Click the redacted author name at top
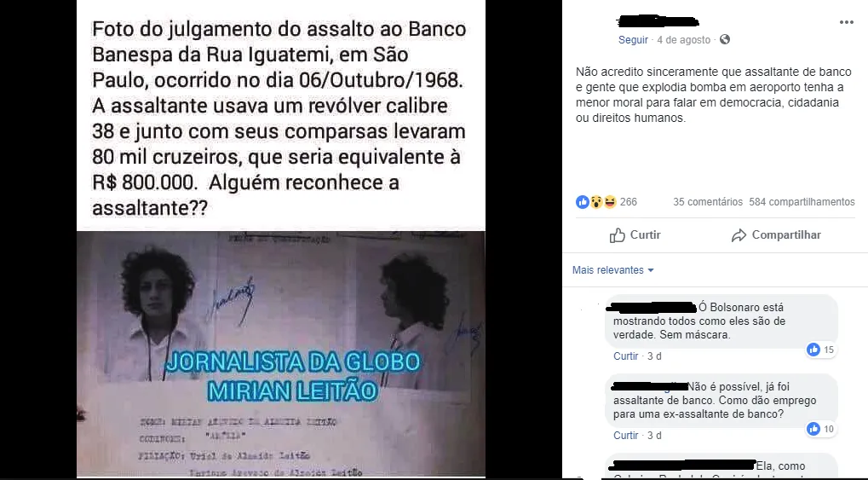The width and height of the screenshot is (868, 480). click(x=658, y=22)
